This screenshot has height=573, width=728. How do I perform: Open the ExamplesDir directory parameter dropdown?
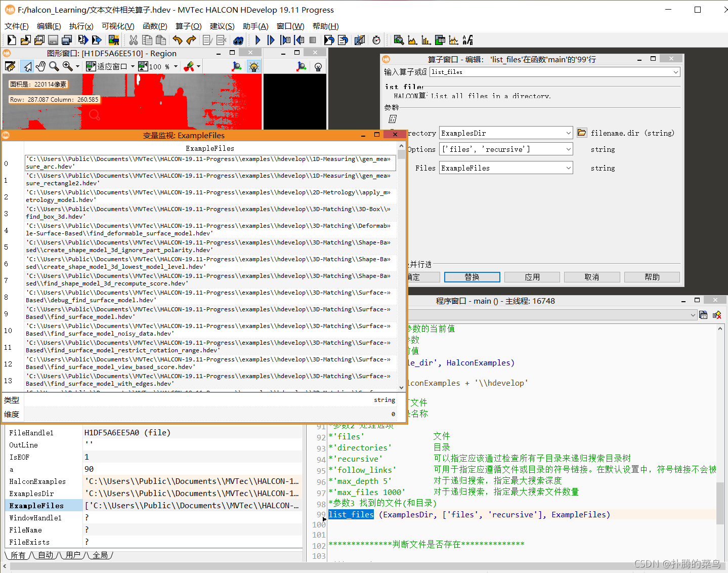[568, 133]
